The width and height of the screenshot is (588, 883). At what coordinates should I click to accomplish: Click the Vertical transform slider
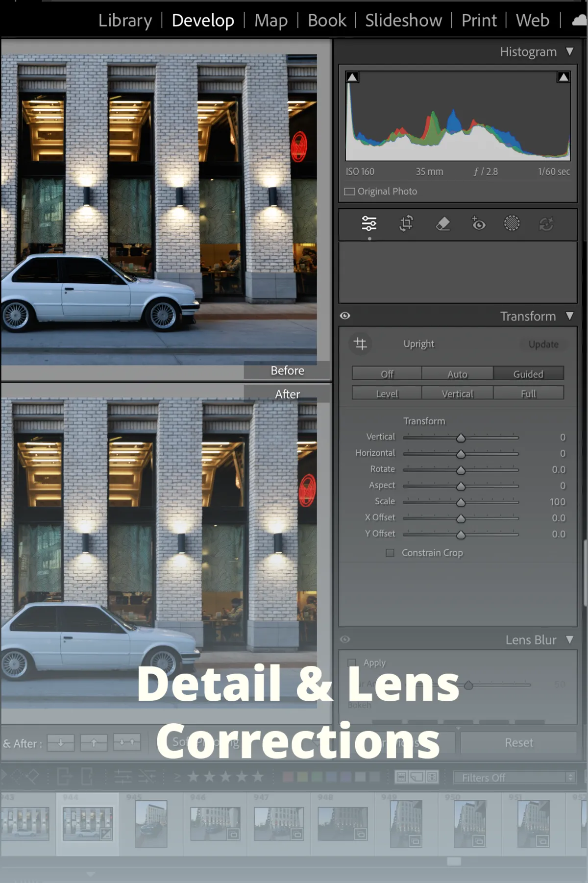click(461, 437)
